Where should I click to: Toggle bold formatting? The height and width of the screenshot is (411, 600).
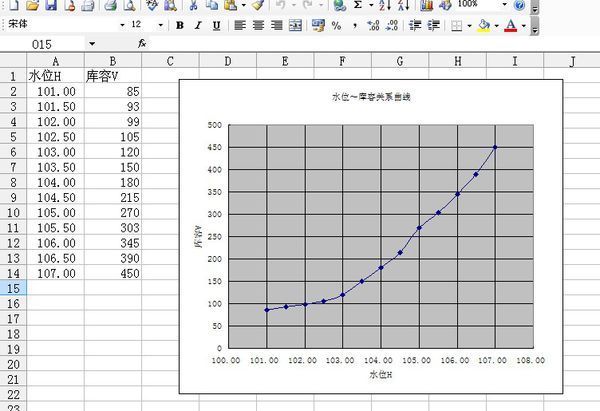179,26
